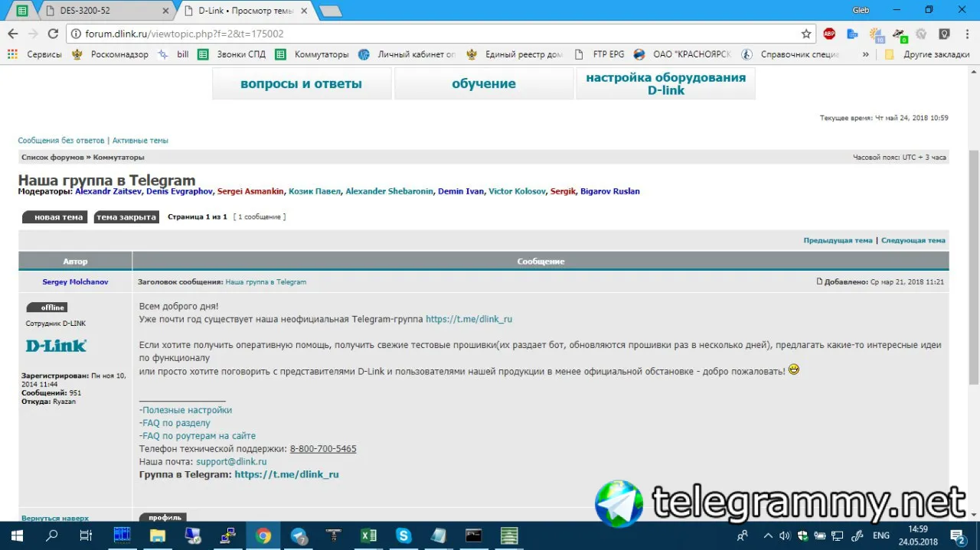Open the extension with green 0 badge
The width and height of the screenshot is (980, 550).
click(899, 34)
